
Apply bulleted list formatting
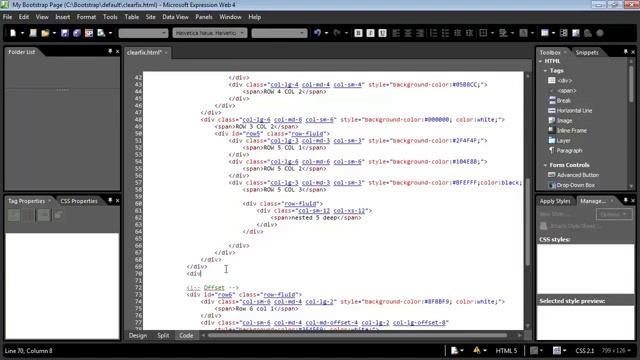tap(446, 33)
